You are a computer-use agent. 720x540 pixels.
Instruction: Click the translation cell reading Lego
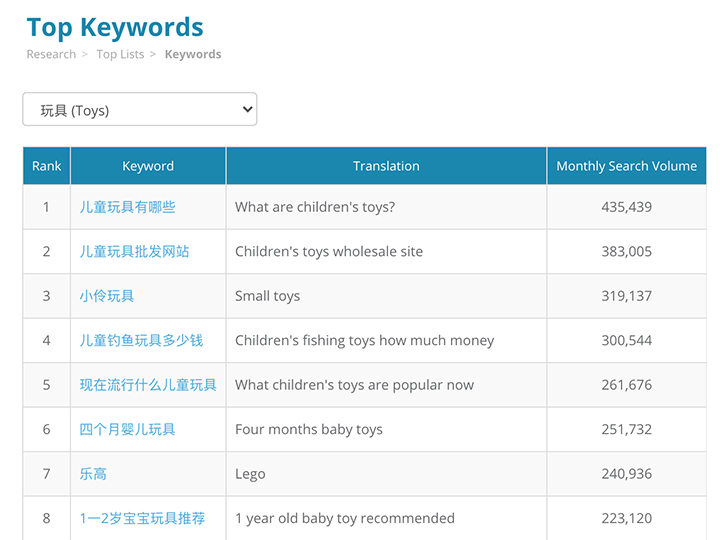tap(250, 474)
